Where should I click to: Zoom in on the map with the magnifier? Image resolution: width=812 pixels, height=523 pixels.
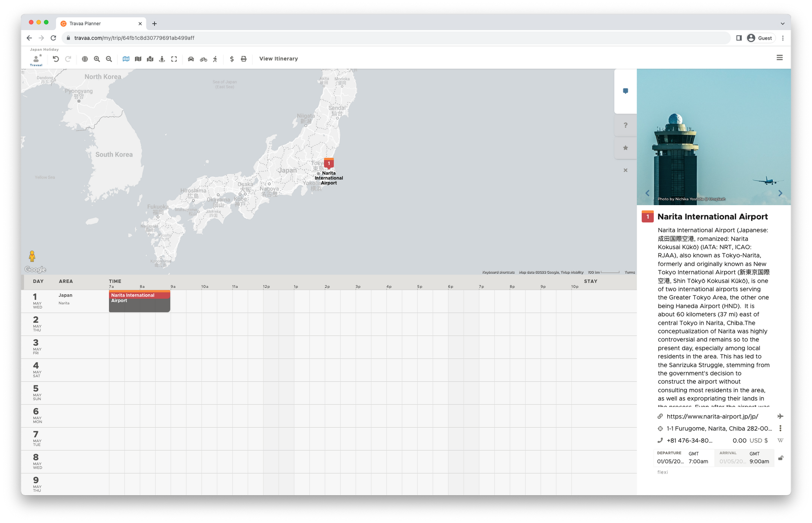[x=97, y=59]
